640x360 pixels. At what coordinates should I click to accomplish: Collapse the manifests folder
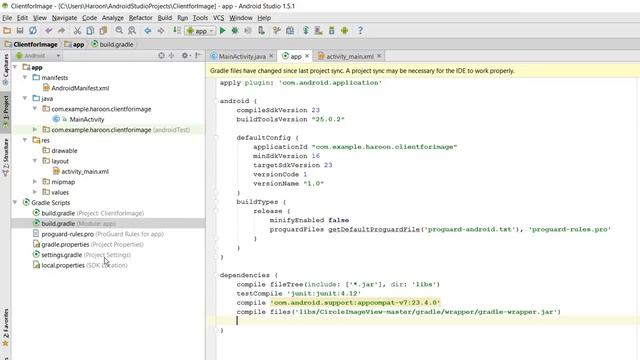coord(25,77)
